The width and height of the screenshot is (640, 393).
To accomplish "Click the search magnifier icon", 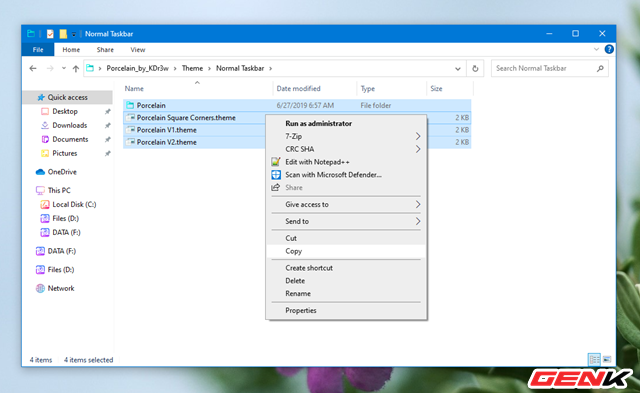I will 600,69.
